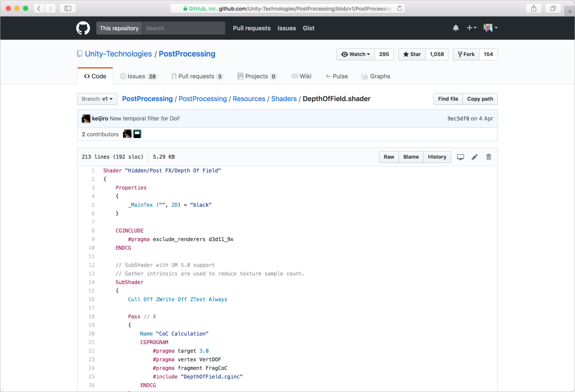The height and width of the screenshot is (392, 575).
Task: Click the This repository search scope
Action: click(x=119, y=28)
